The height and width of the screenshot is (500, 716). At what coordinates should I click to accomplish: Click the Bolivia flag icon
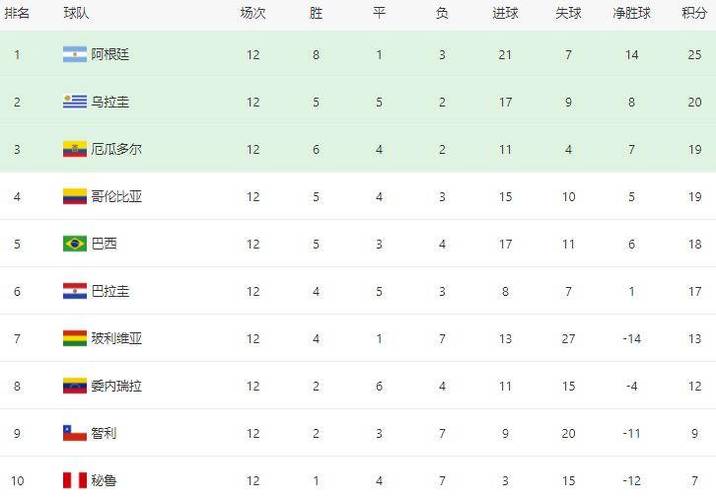75,338
